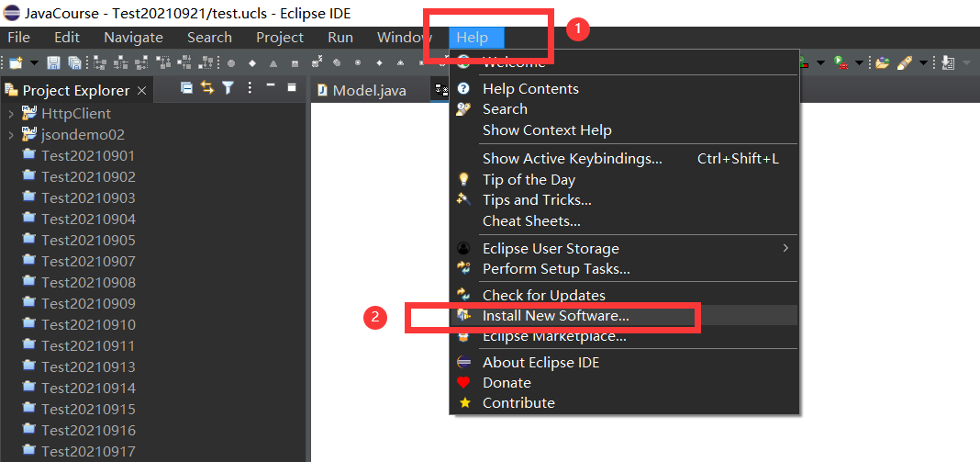Open the External Tools dropdown arrow
Screen dimensions: 980x462
(x=859, y=63)
